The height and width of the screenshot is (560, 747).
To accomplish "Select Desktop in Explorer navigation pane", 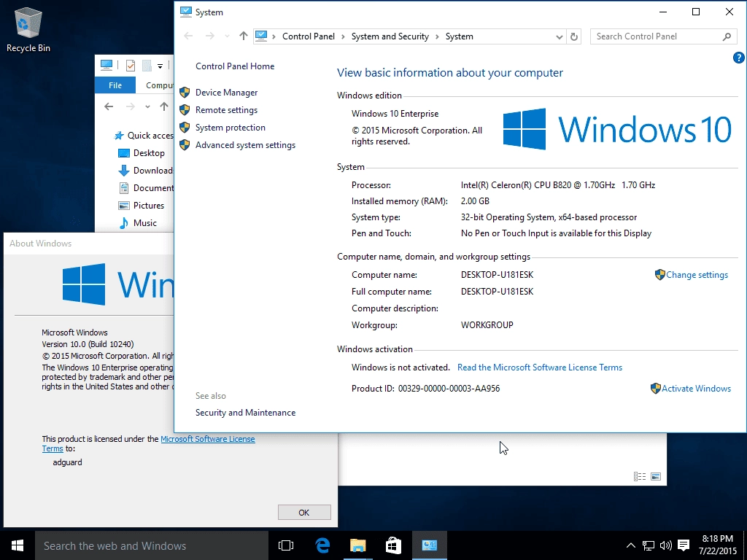I will (x=142, y=153).
